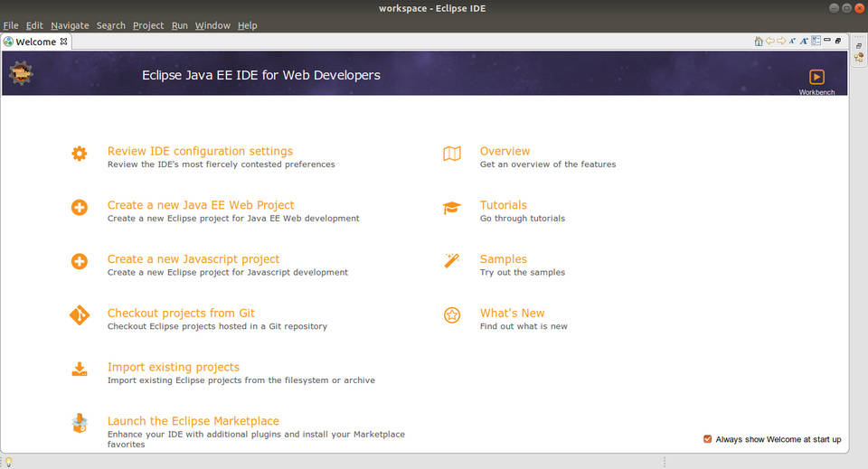The width and height of the screenshot is (868, 469).
Task: Open the Customize Page icon
Action: point(816,42)
